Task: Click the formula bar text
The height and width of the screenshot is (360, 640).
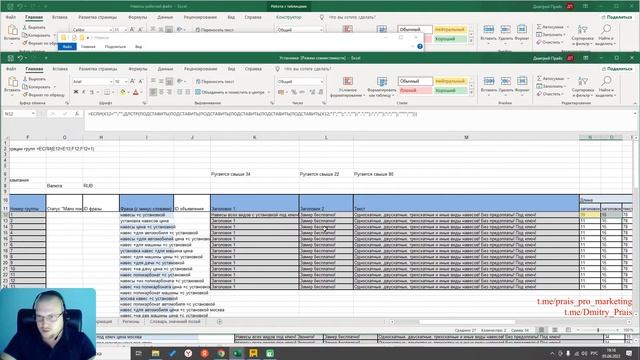Action: [x=252, y=114]
